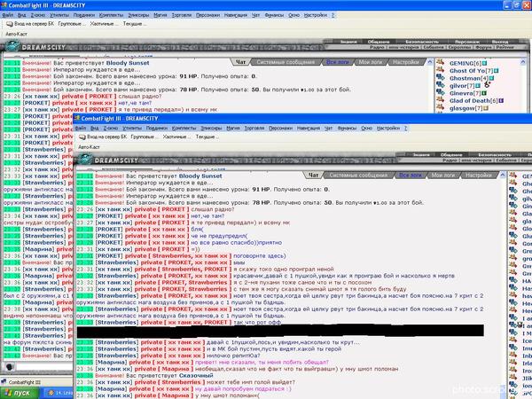Open Магия menu in the back window
This screenshot has width=532, height=399.
(x=160, y=15)
